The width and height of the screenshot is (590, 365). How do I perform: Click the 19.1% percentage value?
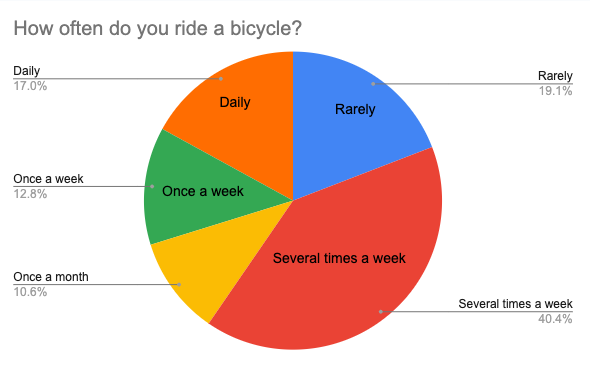(555, 91)
